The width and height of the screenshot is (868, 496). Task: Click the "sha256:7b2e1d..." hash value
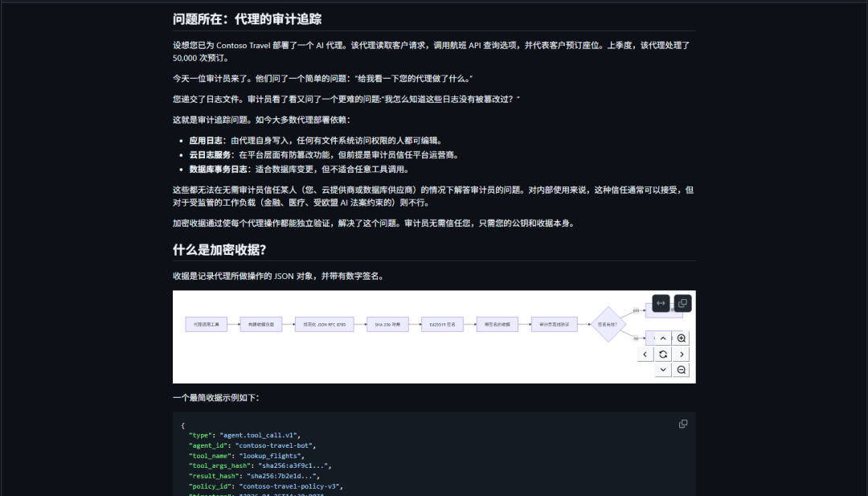pos(281,476)
